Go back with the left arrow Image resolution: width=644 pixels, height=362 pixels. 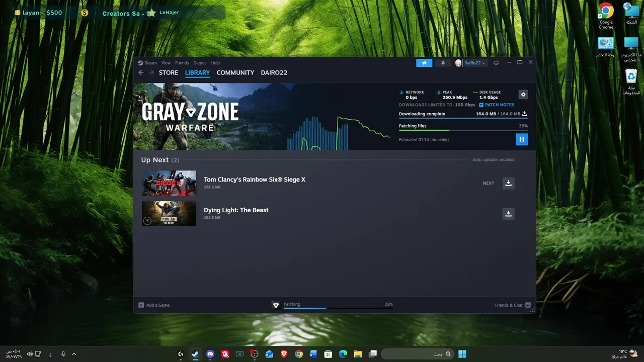coord(141,72)
